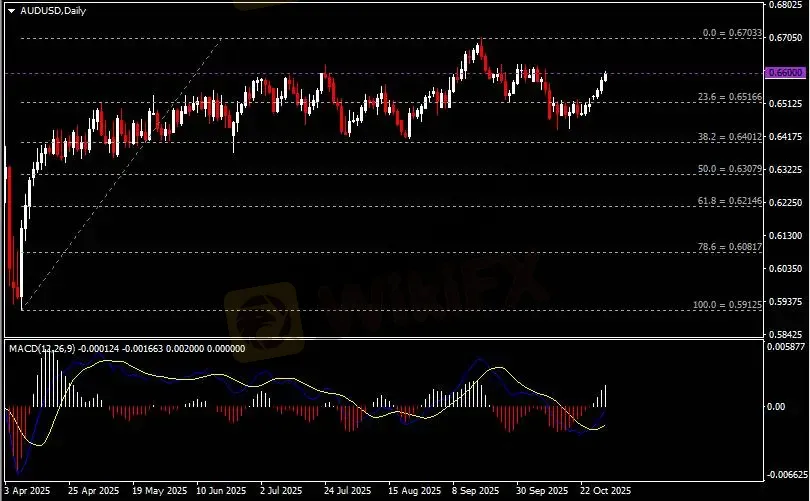Screen dimensions: 810x501
Task: Select the 78.6 = 0.60817 Fibonacci label
Action: (731, 247)
